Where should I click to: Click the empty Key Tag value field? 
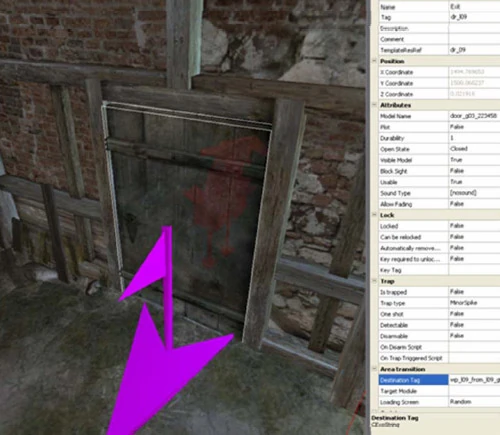pyautogui.click(x=474, y=270)
